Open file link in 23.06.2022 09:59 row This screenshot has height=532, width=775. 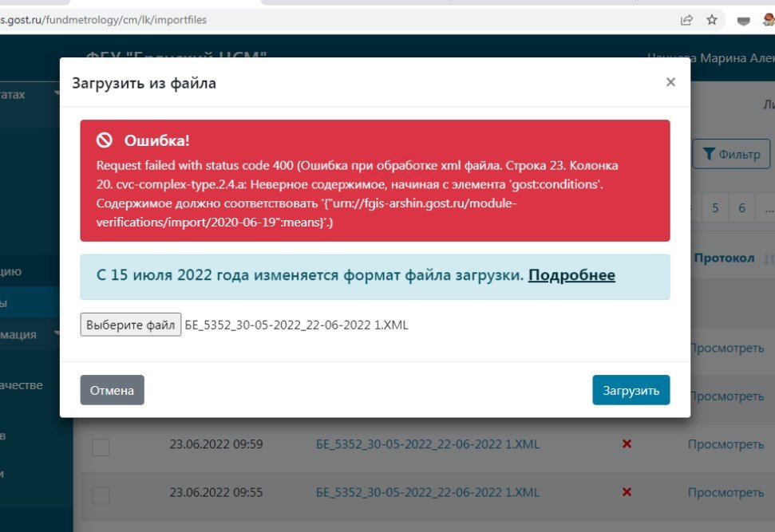click(x=427, y=444)
